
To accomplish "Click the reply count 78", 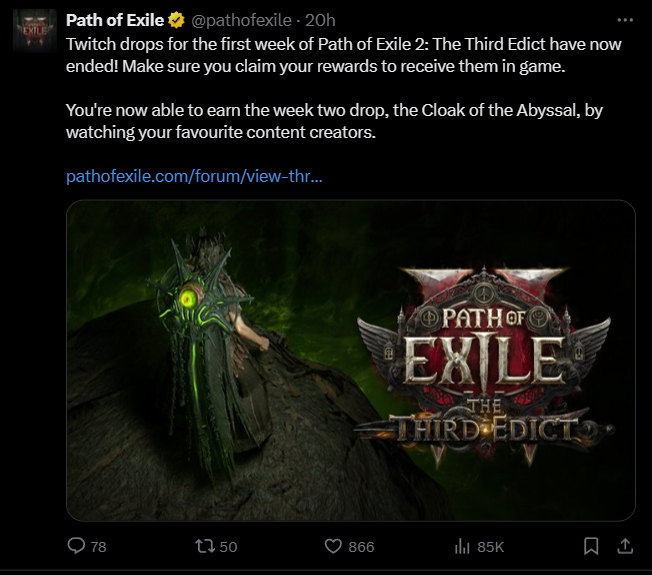I will click(x=99, y=547).
